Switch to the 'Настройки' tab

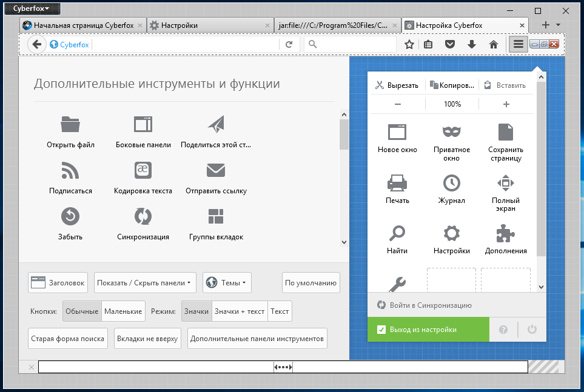coord(210,25)
